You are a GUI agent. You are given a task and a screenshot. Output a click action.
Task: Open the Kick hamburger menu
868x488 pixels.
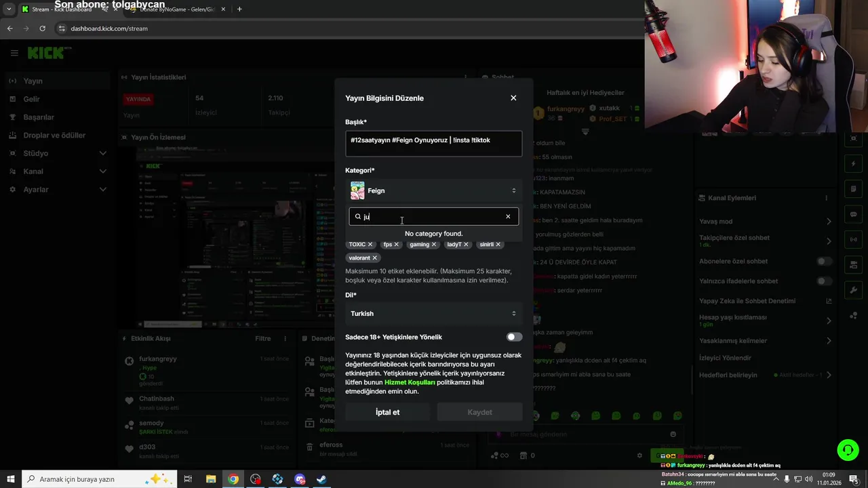coord(14,53)
